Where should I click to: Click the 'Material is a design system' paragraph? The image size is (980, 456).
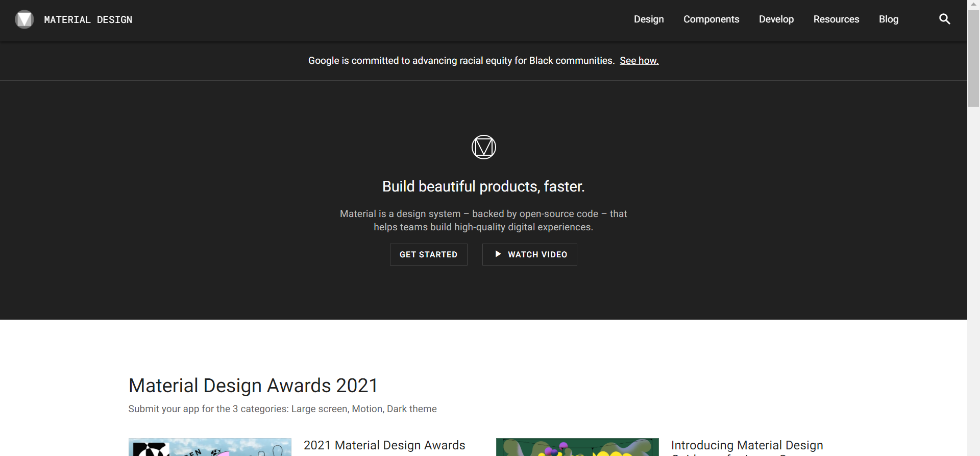click(x=483, y=220)
